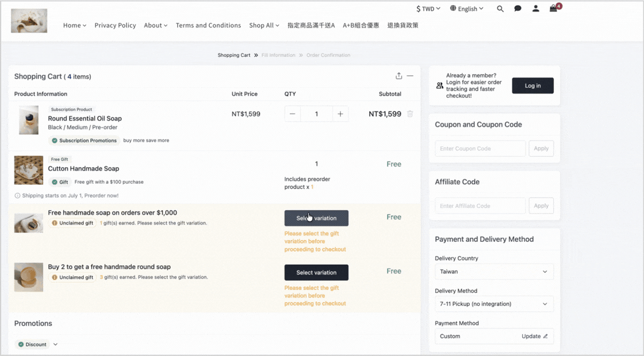Collapse the shopping cart with minus icon
The image size is (644, 356).
pyautogui.click(x=410, y=76)
